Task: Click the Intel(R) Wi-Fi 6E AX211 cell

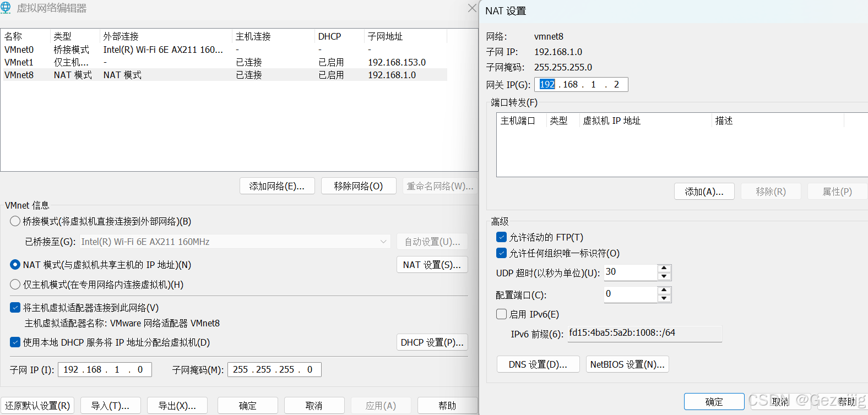Action: tap(163, 50)
